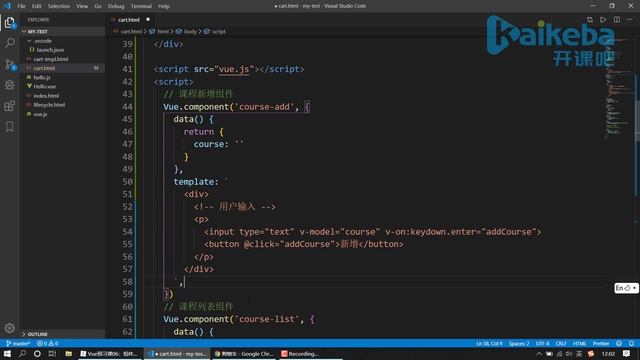Viewport: 640px width, 360px height.
Task: Open the Manage gear in activity bar
Action: pos(9,328)
